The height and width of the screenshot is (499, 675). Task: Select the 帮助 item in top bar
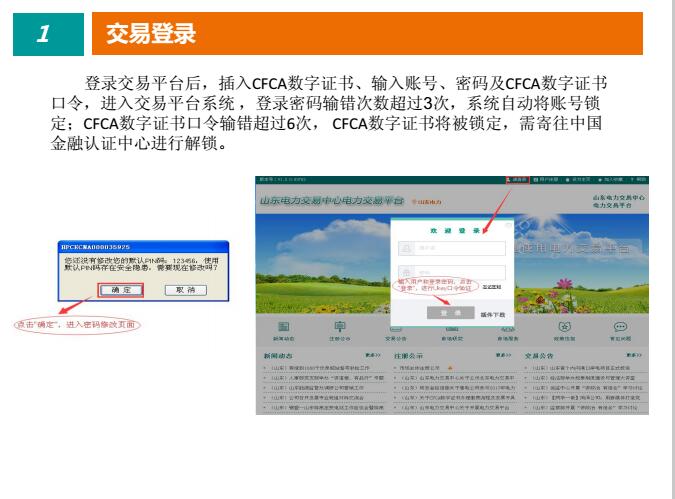(x=639, y=180)
